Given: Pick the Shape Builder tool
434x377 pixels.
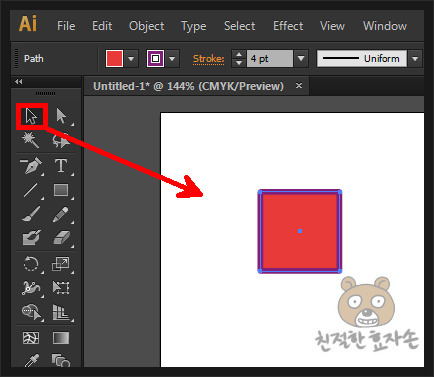Looking at the screenshot, I should [x=31, y=312].
